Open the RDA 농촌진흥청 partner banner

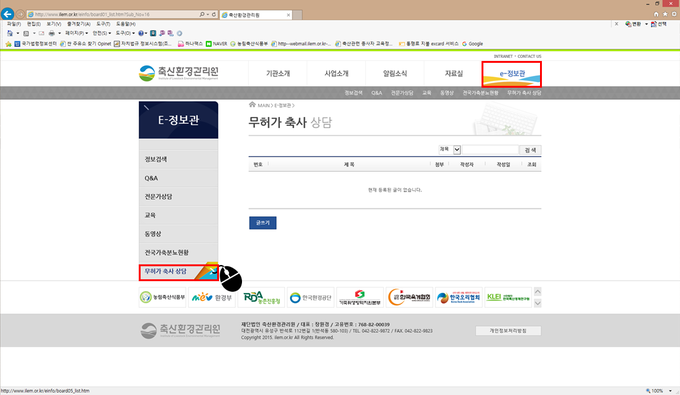[262, 297]
